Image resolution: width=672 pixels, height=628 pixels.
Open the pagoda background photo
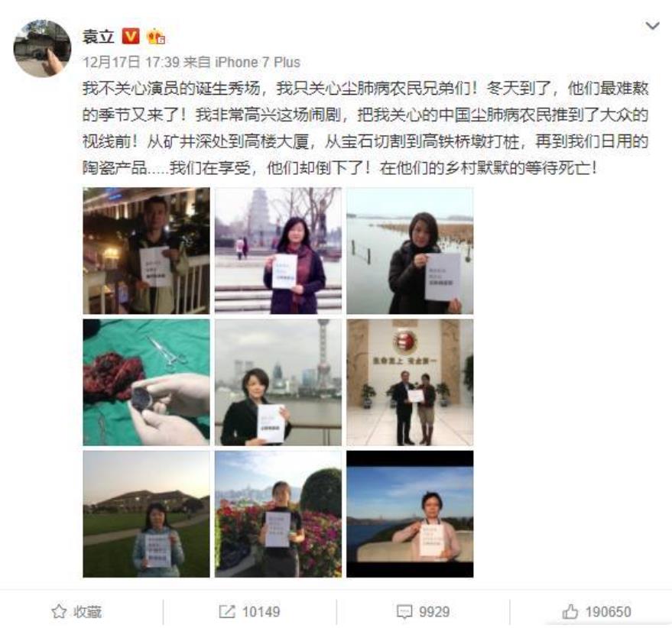(278, 251)
